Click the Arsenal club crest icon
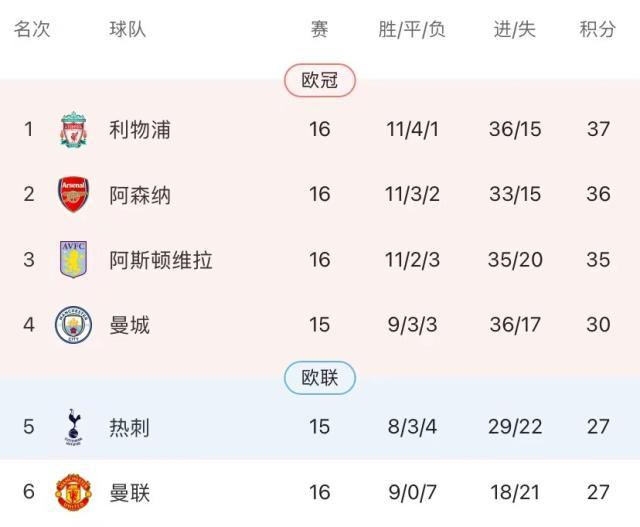Screen dimensions: 640x527 pos(73,194)
